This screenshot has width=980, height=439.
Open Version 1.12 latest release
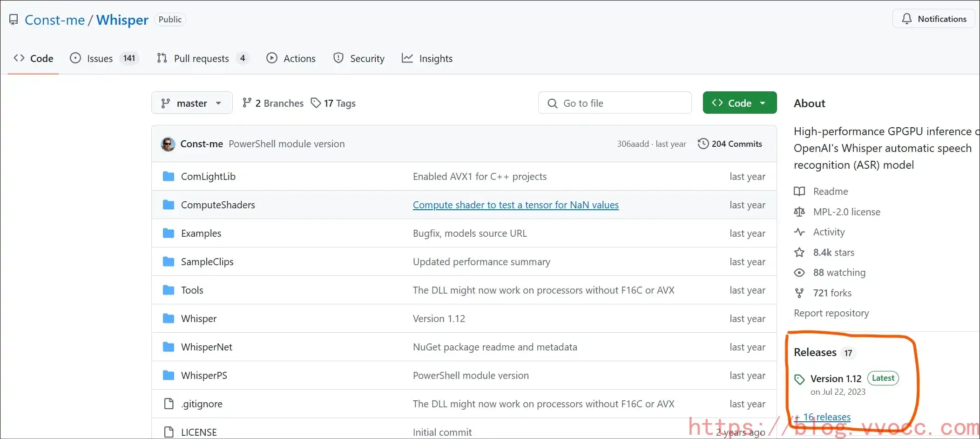pos(836,379)
